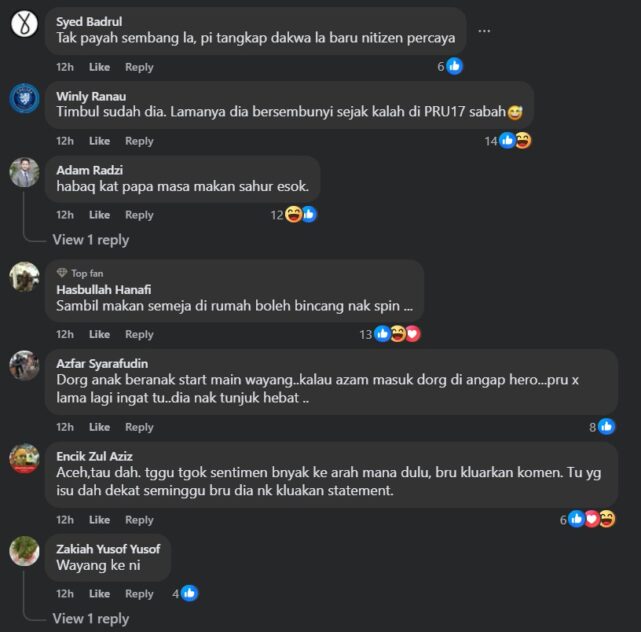Open Winly Ranau's profile avatar

[25, 98]
